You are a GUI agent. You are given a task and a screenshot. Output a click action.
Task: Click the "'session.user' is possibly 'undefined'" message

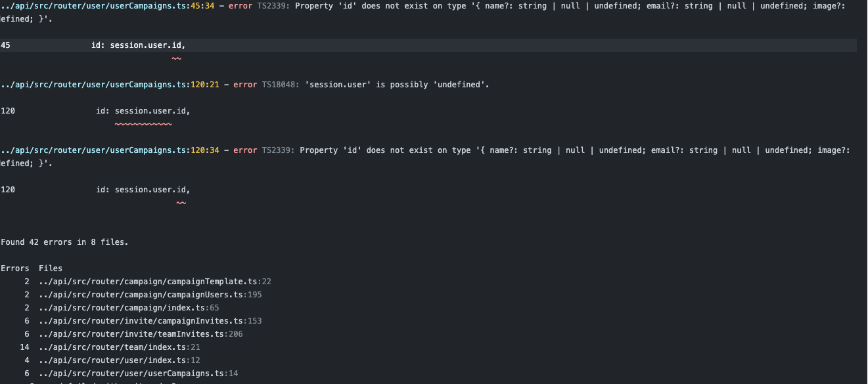coord(398,85)
